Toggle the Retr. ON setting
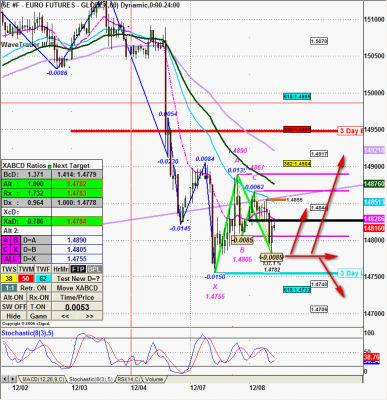The image size is (387, 400). click(x=33, y=288)
